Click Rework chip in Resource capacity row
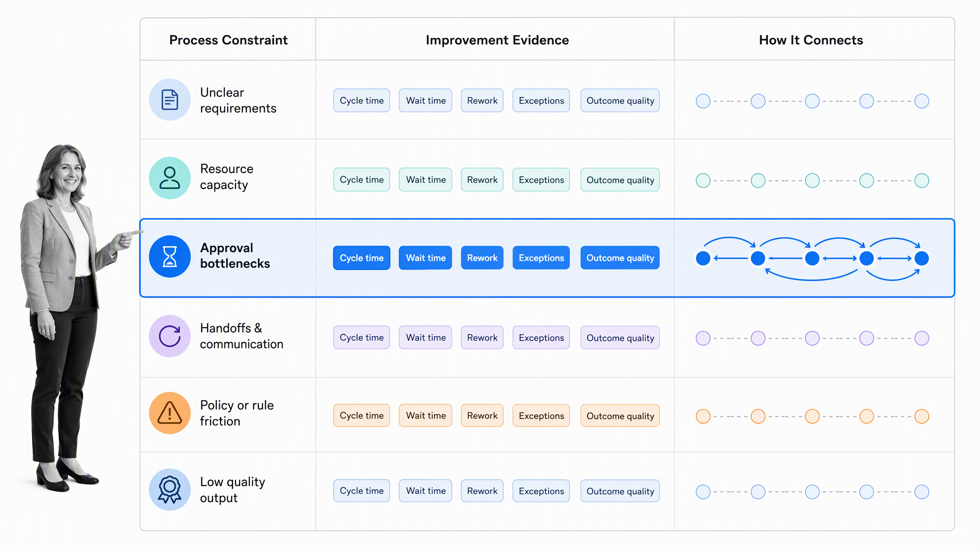 pyautogui.click(x=482, y=180)
